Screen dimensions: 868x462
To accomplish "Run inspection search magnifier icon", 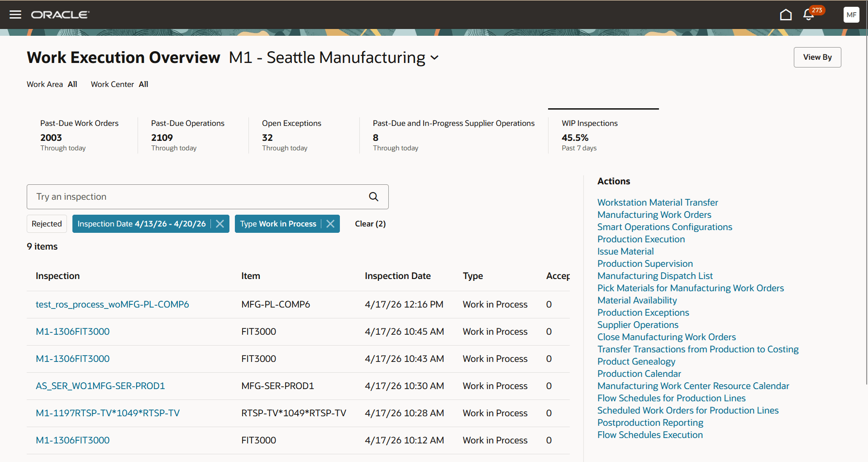I will point(373,197).
